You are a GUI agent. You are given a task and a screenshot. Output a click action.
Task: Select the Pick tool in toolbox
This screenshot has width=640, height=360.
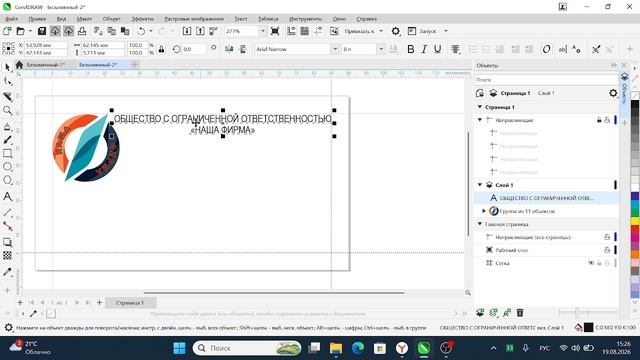click(7, 68)
